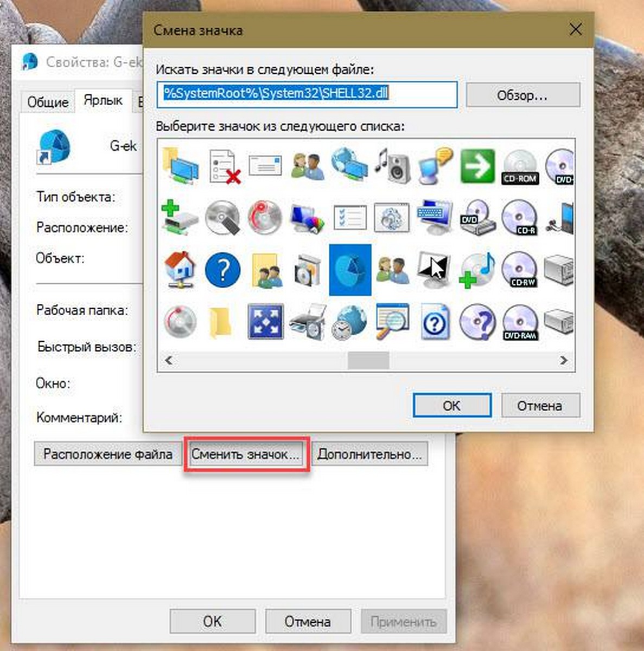The width and height of the screenshot is (644, 651).
Task: Click the icon file path field
Action: [x=307, y=94]
